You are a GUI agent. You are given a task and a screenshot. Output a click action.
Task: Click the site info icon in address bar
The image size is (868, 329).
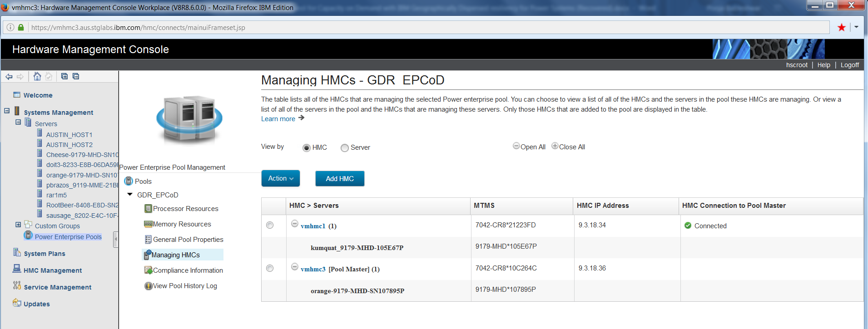point(10,27)
